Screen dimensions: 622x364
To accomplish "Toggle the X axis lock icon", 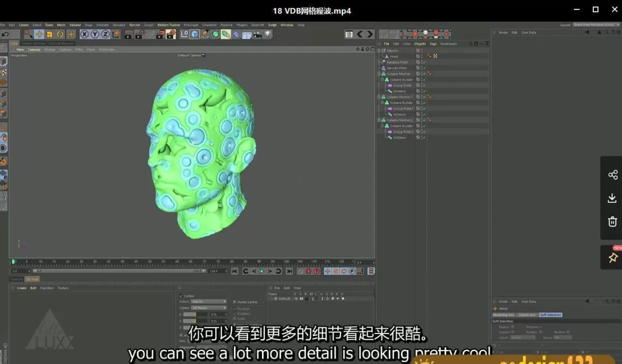I will [x=85, y=34].
